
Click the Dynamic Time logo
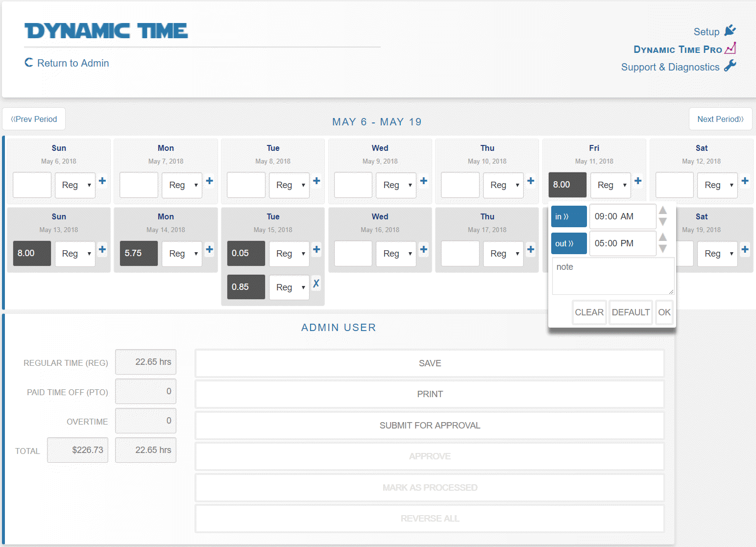coord(106,31)
